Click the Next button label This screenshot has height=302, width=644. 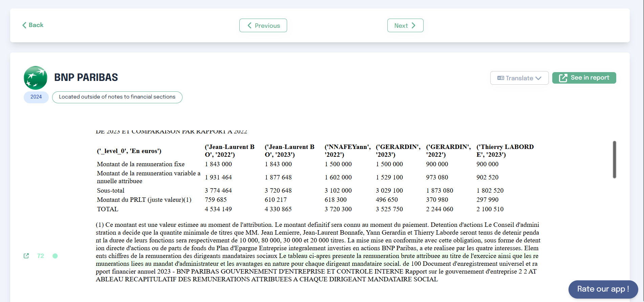[401, 26]
